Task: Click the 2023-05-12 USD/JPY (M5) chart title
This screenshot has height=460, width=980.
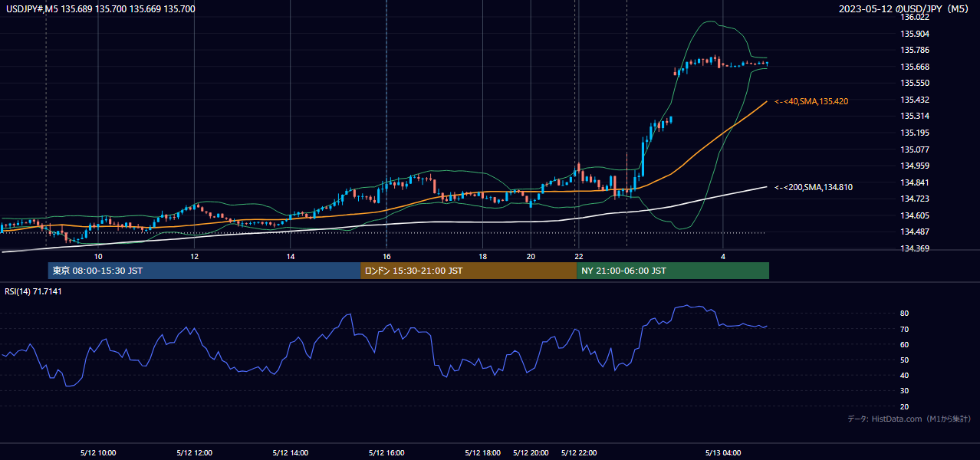Action: (904, 9)
